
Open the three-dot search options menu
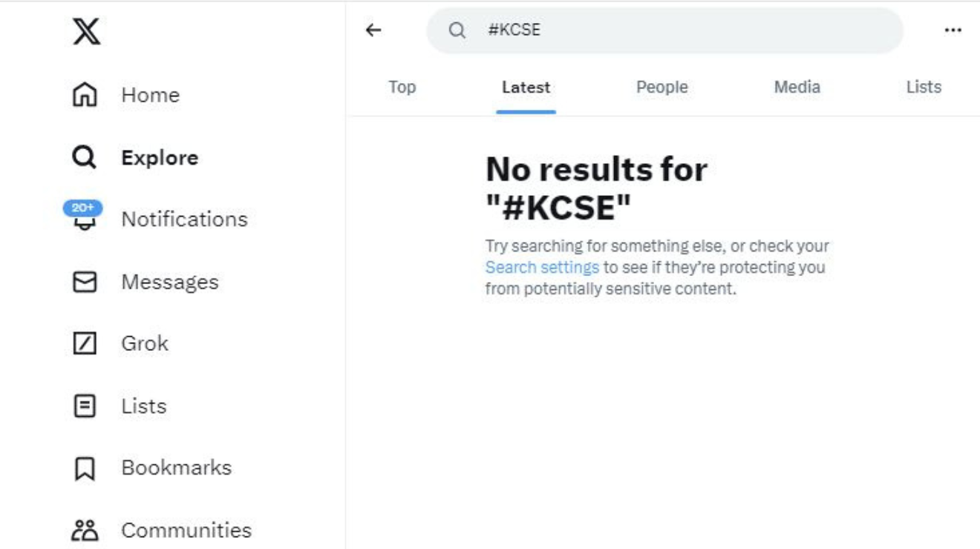[953, 30]
